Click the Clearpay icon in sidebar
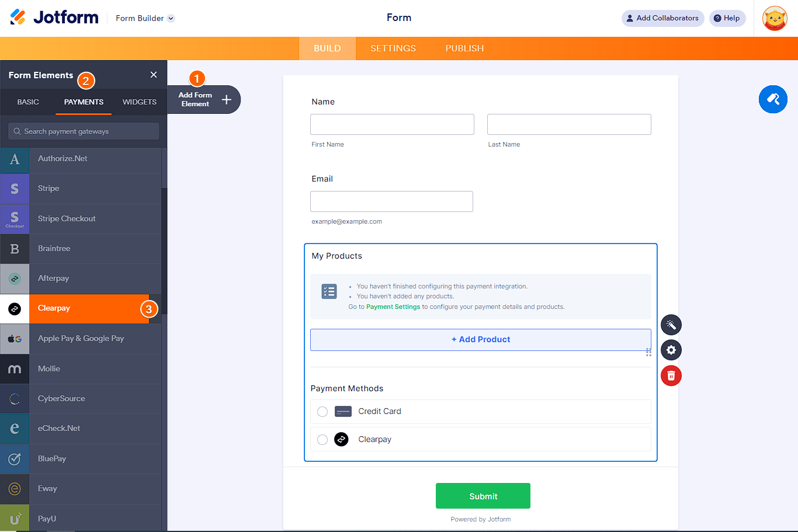The width and height of the screenshot is (798, 532). click(15, 309)
